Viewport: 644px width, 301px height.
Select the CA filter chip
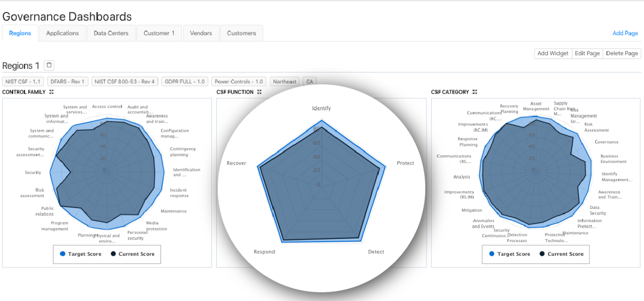click(310, 81)
